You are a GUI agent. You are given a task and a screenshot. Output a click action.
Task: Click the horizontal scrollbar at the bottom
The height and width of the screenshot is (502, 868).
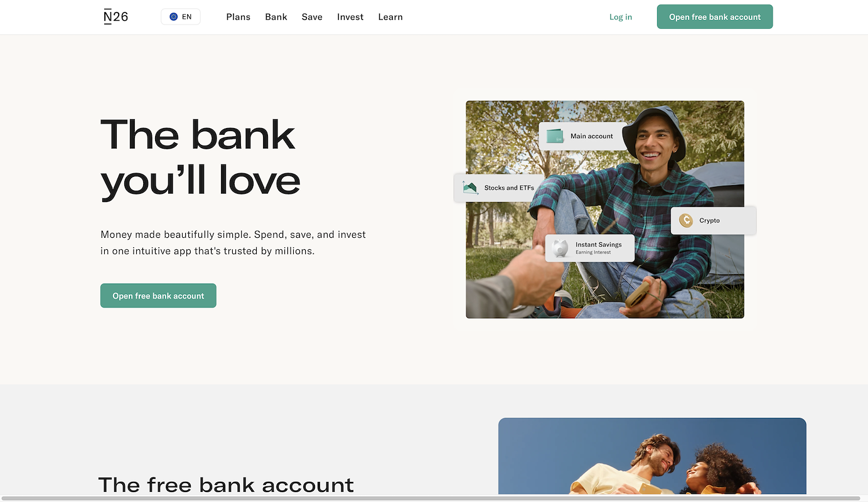(430, 499)
